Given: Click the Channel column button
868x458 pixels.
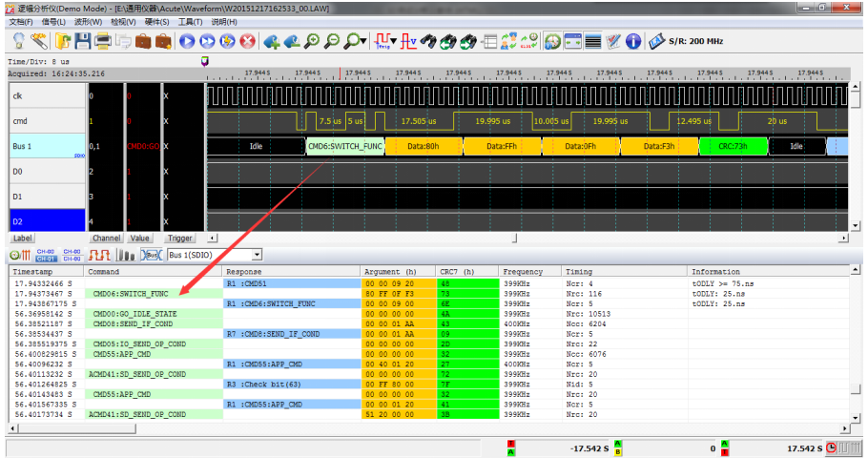Looking at the screenshot, I should [x=106, y=239].
